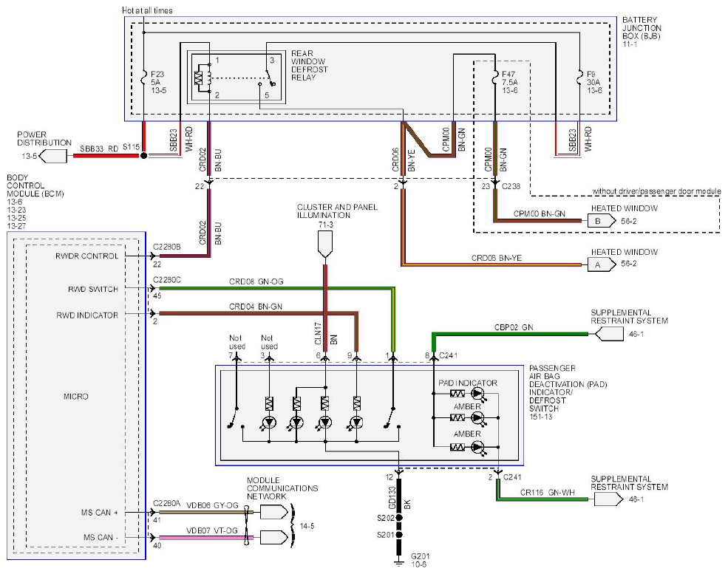Select the MS CAN - pin label
Screen dimensions: 728x574
pos(101,537)
